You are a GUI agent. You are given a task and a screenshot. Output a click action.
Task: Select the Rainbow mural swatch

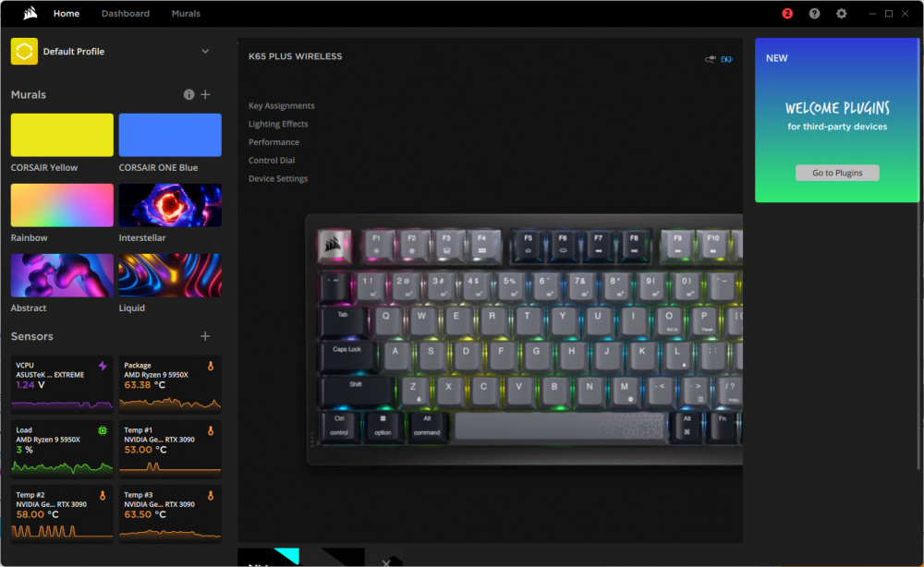point(62,205)
